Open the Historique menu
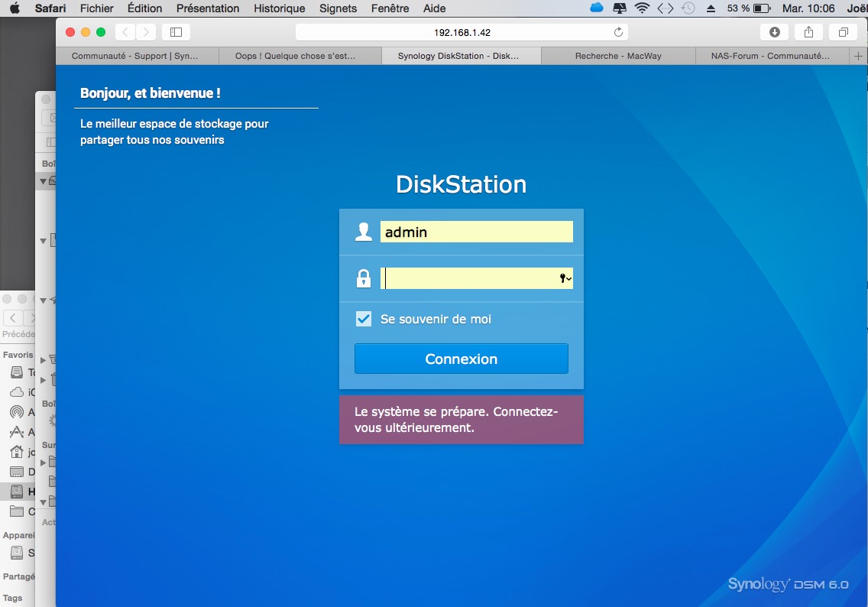 tap(280, 8)
